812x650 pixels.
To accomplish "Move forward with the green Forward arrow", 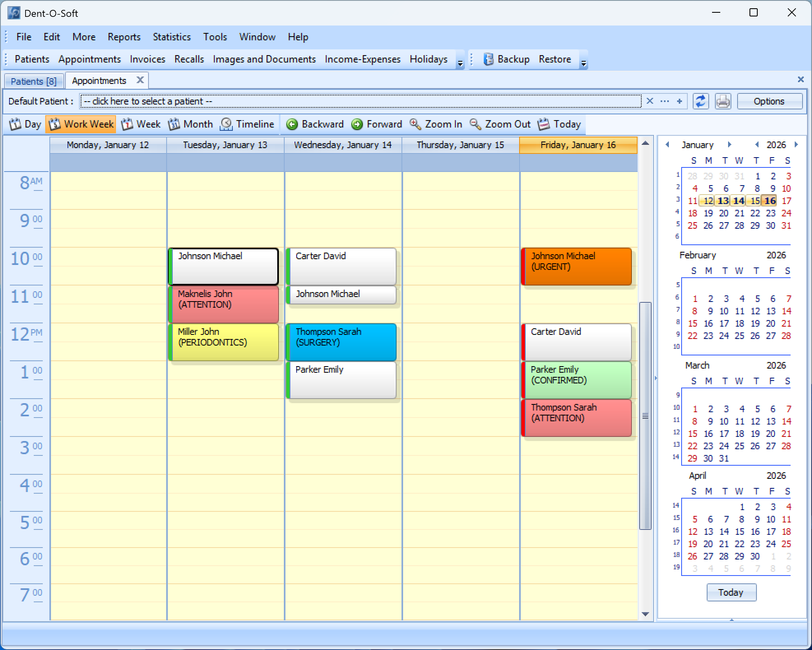I will click(x=376, y=124).
